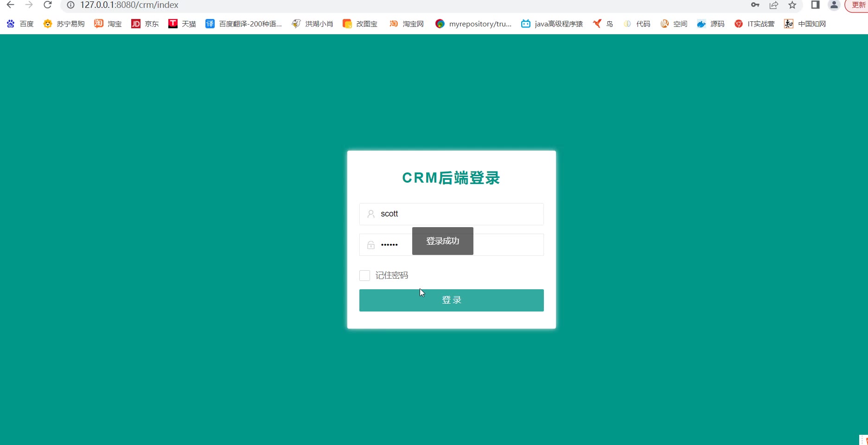Screen dimensions: 868x445
Task: Tick the 记住密码 checkbox
Action: 364,276
